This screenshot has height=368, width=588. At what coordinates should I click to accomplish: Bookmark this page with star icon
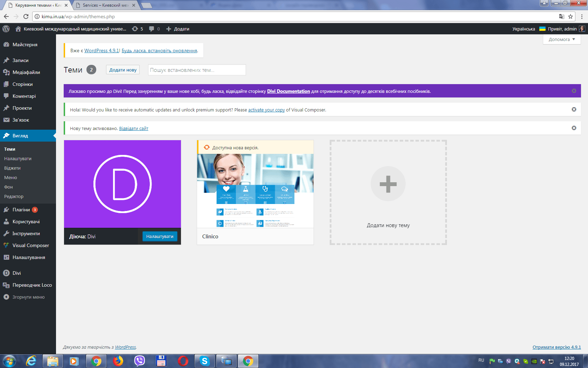point(570,16)
